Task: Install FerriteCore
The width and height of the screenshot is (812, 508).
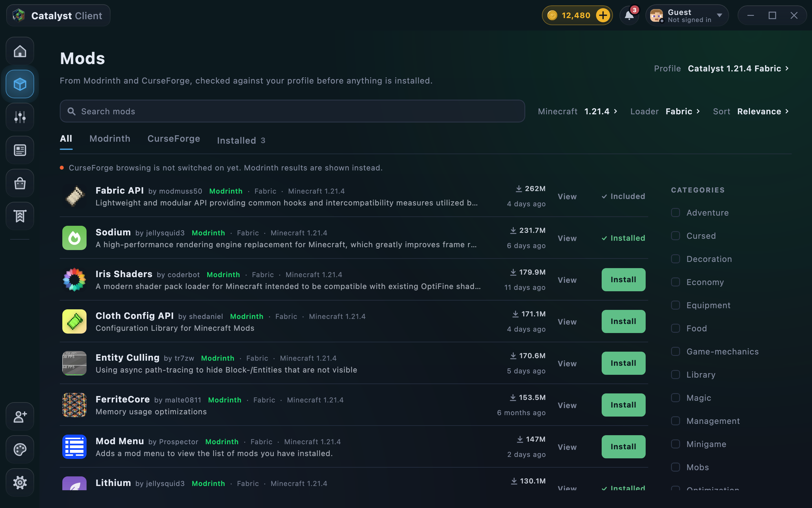Action: [623, 405]
